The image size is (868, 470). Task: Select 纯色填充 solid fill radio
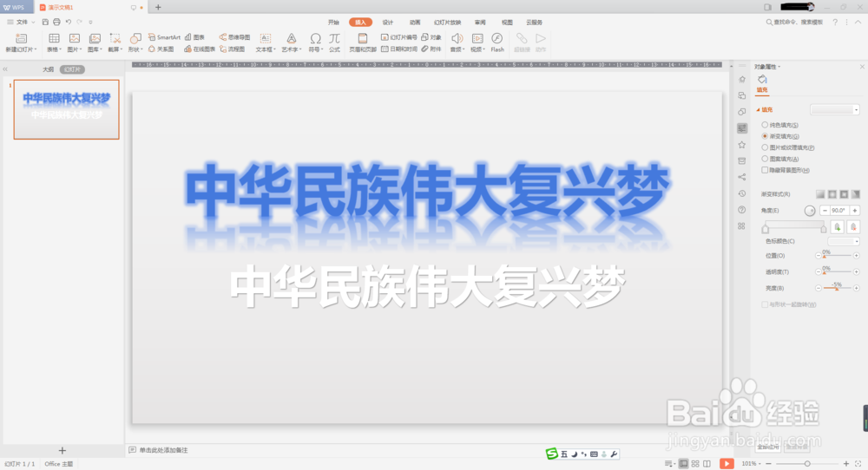tap(765, 125)
